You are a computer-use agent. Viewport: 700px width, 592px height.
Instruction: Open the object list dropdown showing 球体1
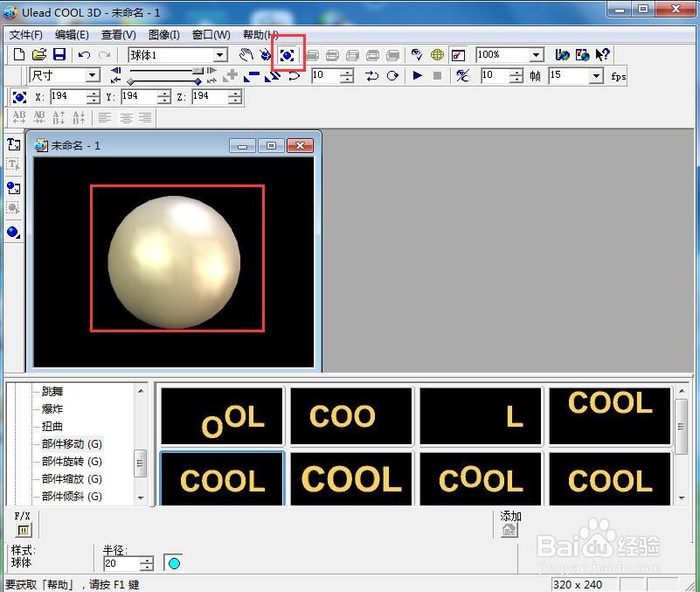tap(219, 55)
